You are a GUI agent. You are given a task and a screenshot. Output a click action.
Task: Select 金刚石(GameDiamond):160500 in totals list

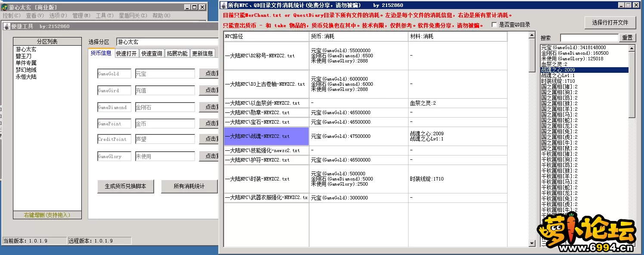tap(584, 53)
